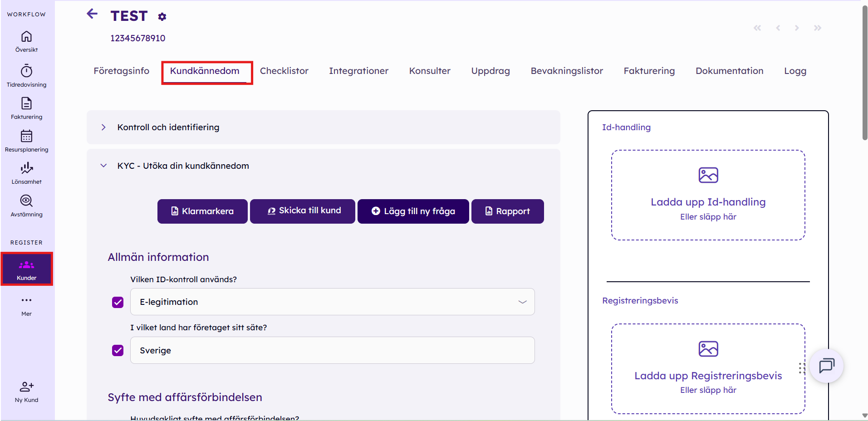Viewport: 868px width, 421px height.
Task: Click Lägg till ny fråga button
Action: point(413,211)
